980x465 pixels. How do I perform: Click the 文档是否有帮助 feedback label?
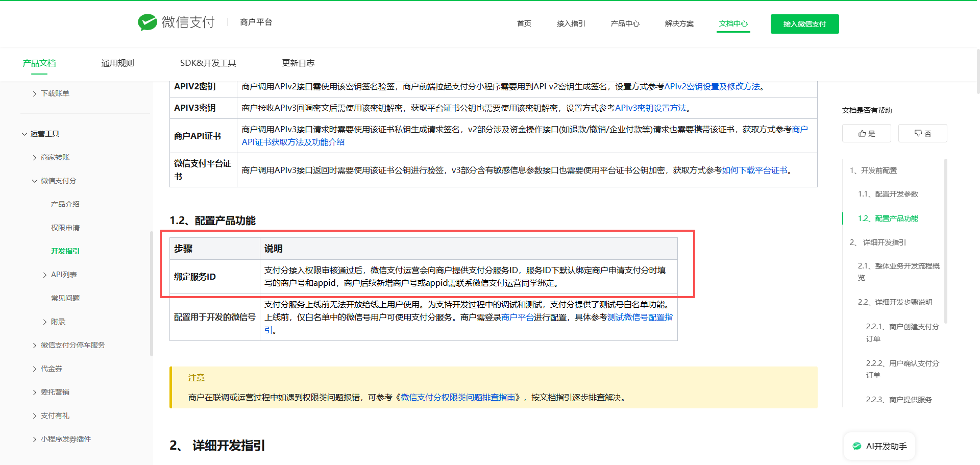[x=867, y=110]
